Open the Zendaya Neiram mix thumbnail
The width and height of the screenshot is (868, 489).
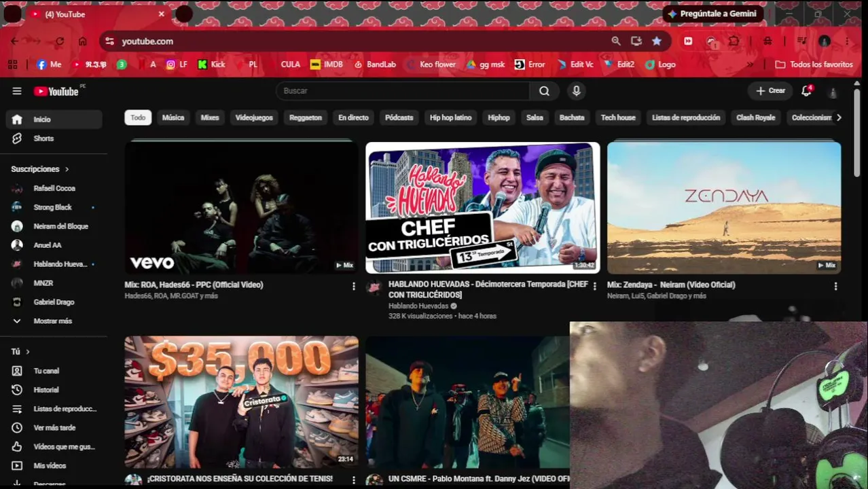click(724, 208)
